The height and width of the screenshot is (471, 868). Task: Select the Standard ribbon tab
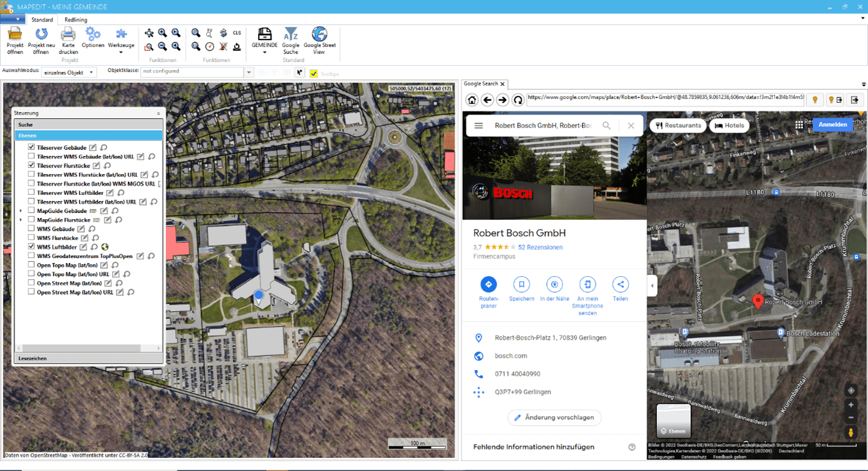(x=43, y=20)
